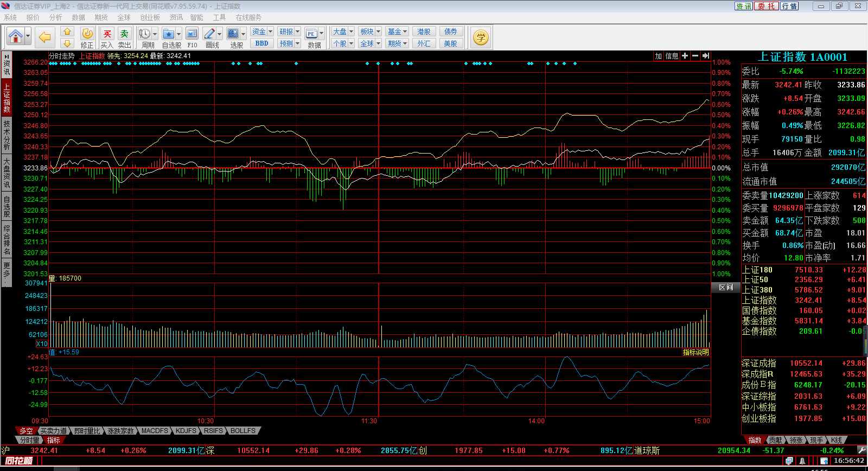Switch to the K线 tab in right panel
Screen dimensions: 868x471
point(836,440)
